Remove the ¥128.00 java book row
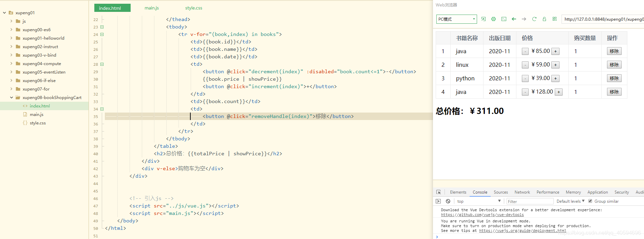The height and width of the screenshot is (239, 644). click(614, 92)
